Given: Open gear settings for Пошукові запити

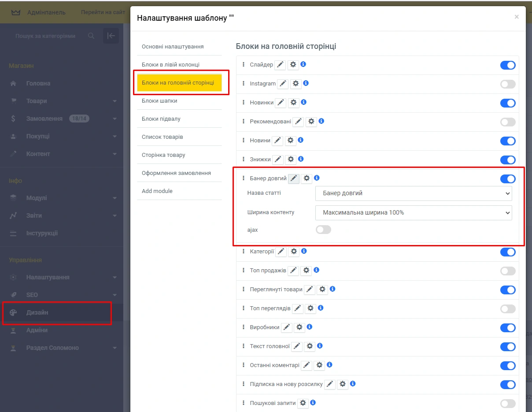Looking at the screenshot, I should (x=303, y=403).
